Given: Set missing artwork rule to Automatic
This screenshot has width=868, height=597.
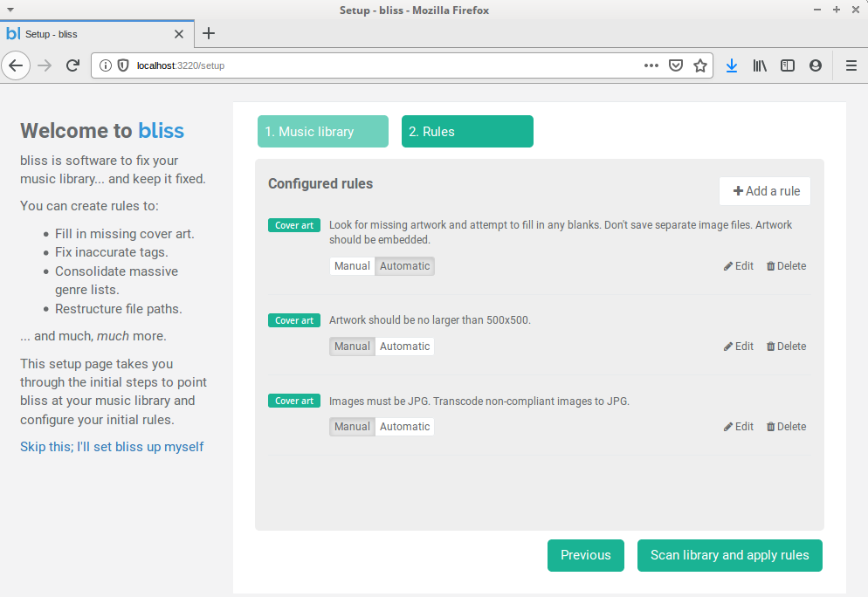Looking at the screenshot, I should point(404,266).
